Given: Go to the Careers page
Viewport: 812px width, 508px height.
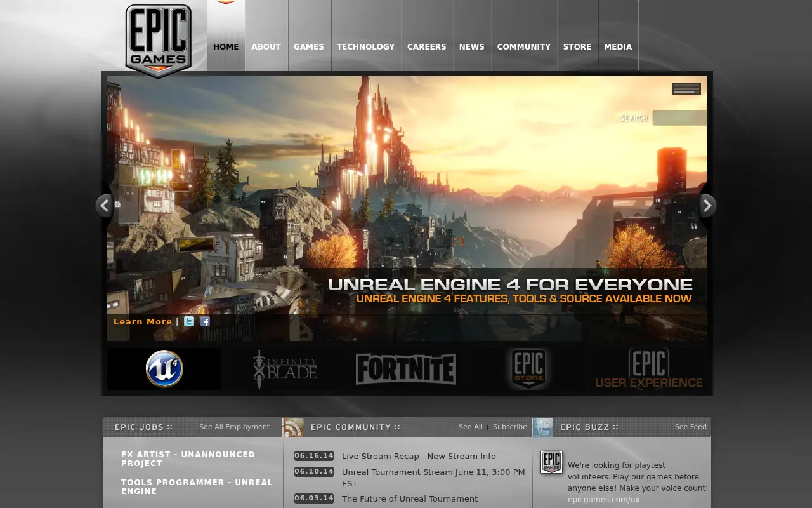Looking at the screenshot, I should point(427,47).
